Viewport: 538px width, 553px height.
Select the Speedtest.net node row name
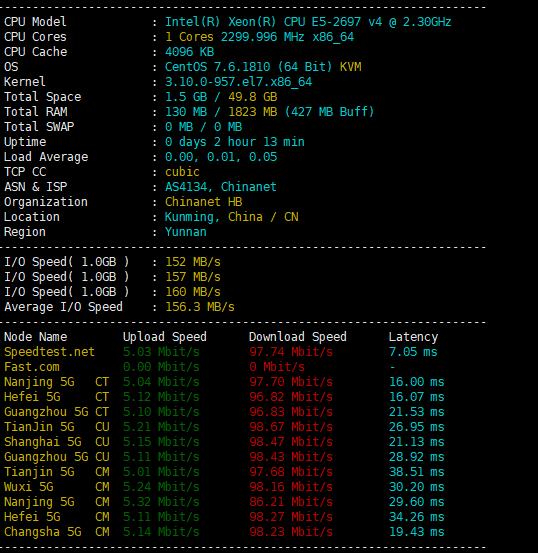[x=49, y=352]
